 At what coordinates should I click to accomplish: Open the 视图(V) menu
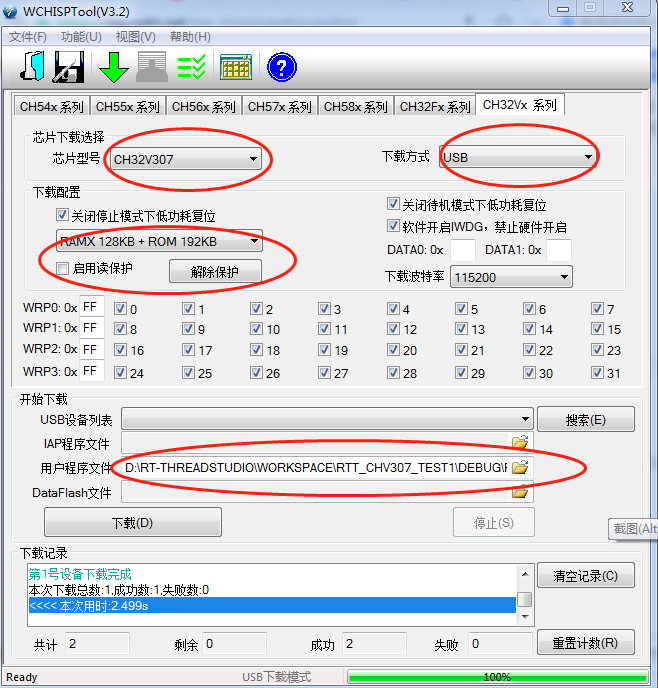click(x=136, y=37)
